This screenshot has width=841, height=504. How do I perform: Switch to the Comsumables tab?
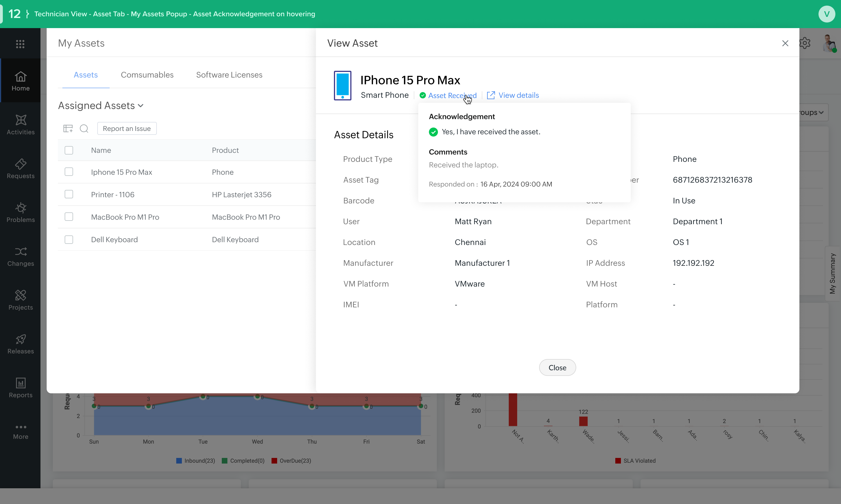[x=147, y=75]
